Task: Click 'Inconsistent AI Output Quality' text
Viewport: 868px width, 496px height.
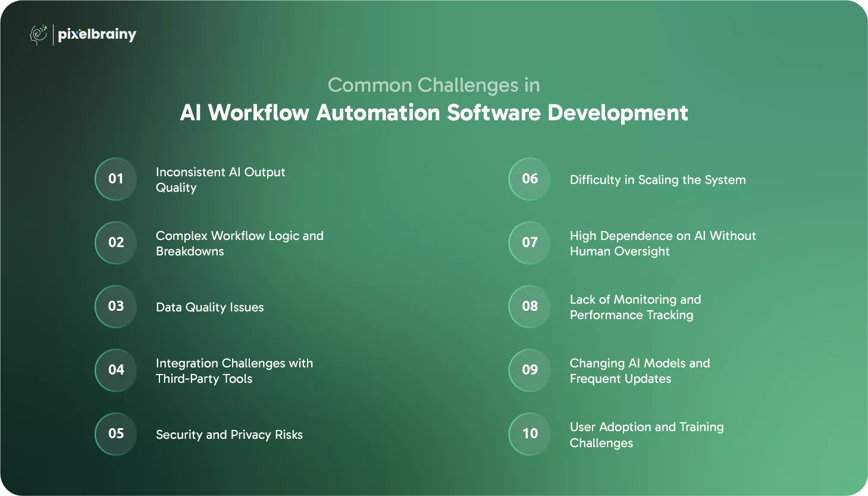Action: (220, 180)
